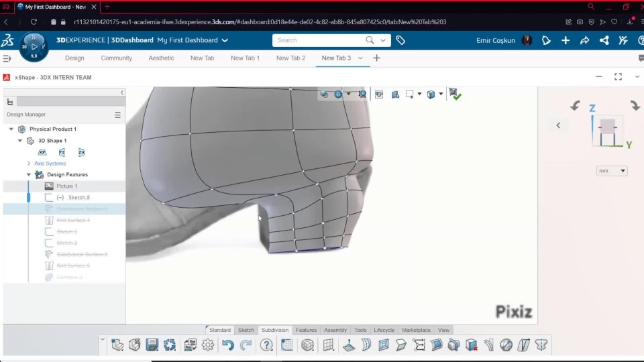Open the Aesthetic dashboard tab
The height and width of the screenshot is (362, 644).
tap(161, 58)
